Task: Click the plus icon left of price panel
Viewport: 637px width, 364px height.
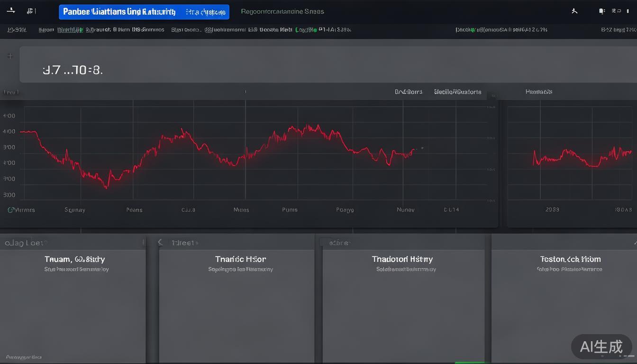Action: [10, 56]
